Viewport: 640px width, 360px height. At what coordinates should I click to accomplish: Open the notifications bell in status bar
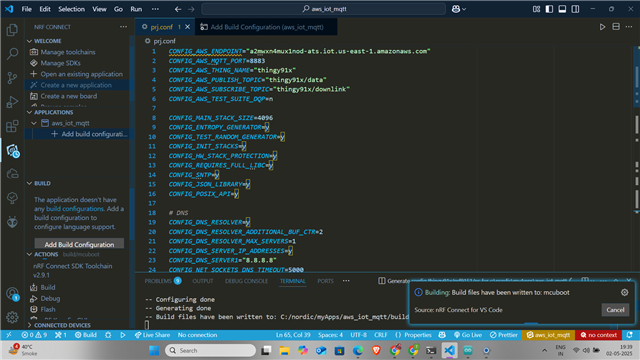point(630,335)
